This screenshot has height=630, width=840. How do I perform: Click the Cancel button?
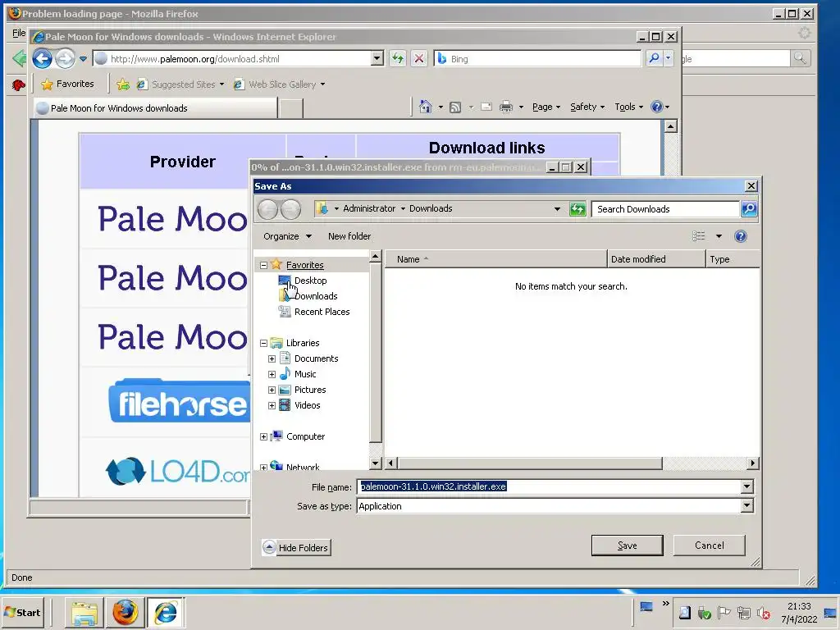710,546
